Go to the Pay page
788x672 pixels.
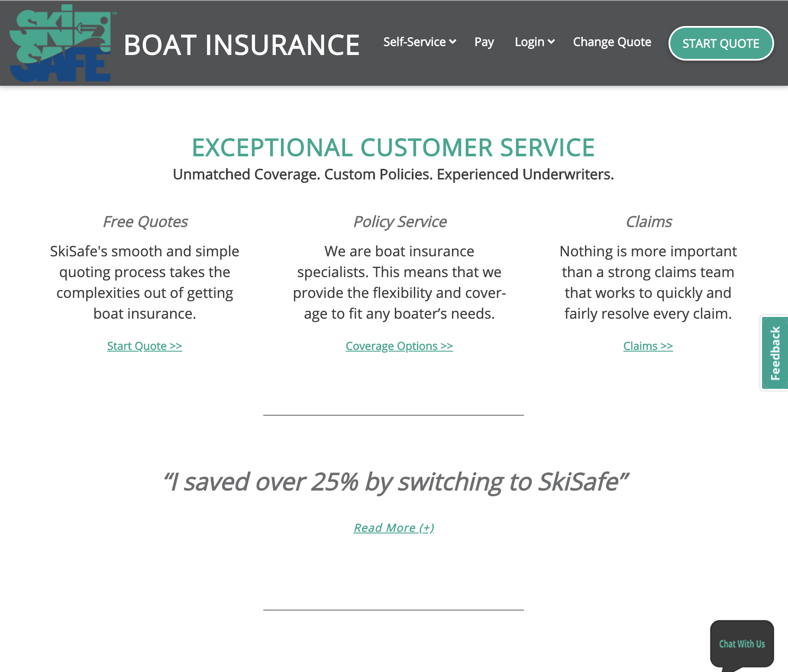(484, 42)
